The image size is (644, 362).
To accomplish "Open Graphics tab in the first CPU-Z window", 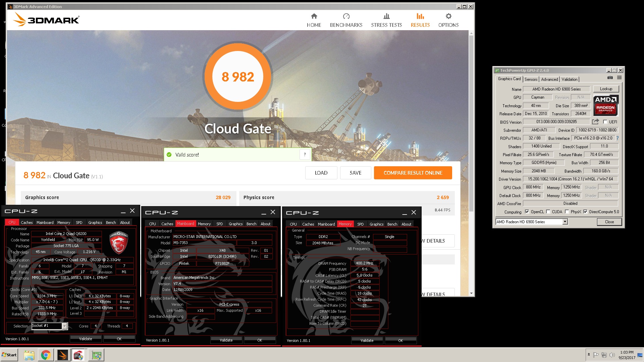I will tap(95, 223).
